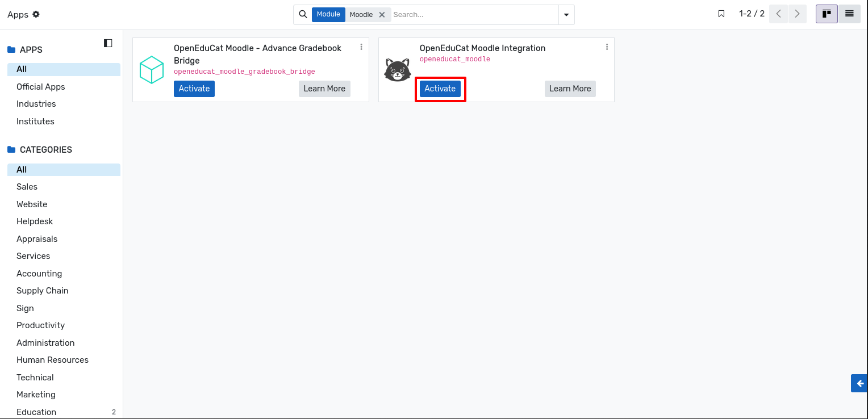Filter by Productivity category
Screen dimensions: 868x419
click(64, 325)
